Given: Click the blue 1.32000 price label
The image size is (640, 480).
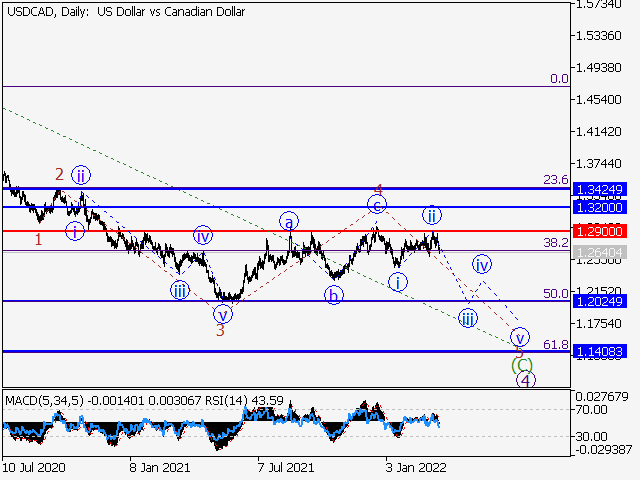Looking at the screenshot, I should click(600, 207).
